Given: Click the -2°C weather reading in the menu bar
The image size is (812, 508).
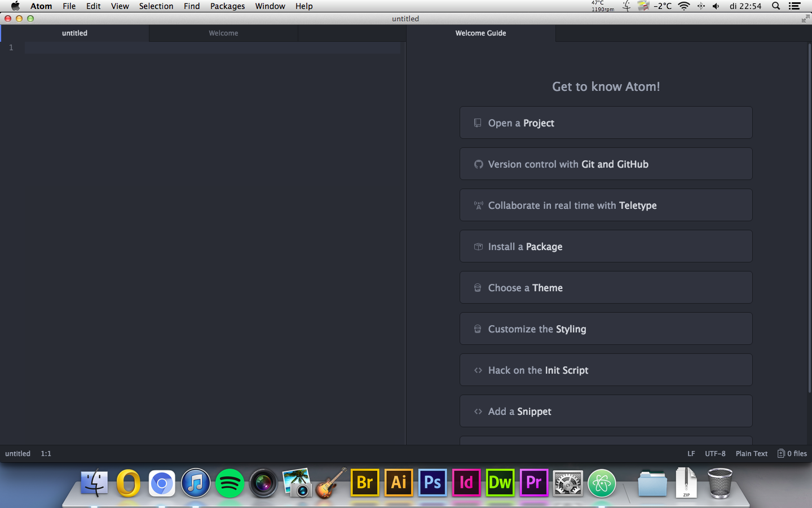Looking at the screenshot, I should [x=663, y=6].
